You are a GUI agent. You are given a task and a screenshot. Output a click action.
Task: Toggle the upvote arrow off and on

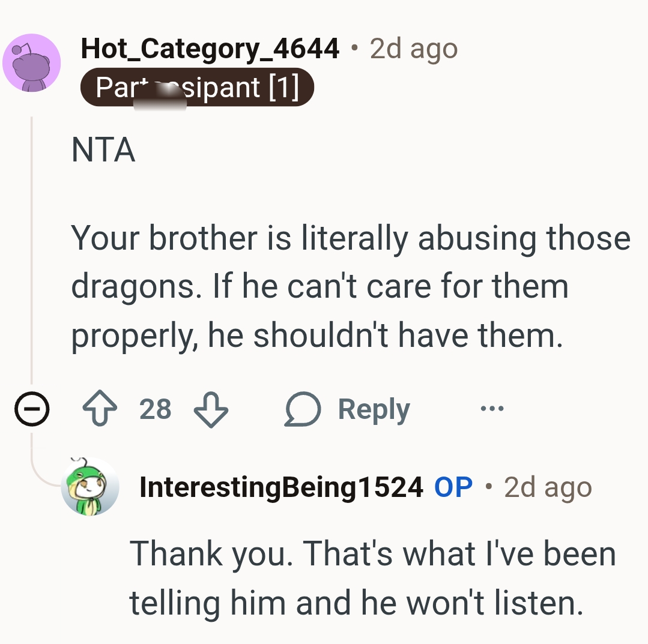point(101,409)
